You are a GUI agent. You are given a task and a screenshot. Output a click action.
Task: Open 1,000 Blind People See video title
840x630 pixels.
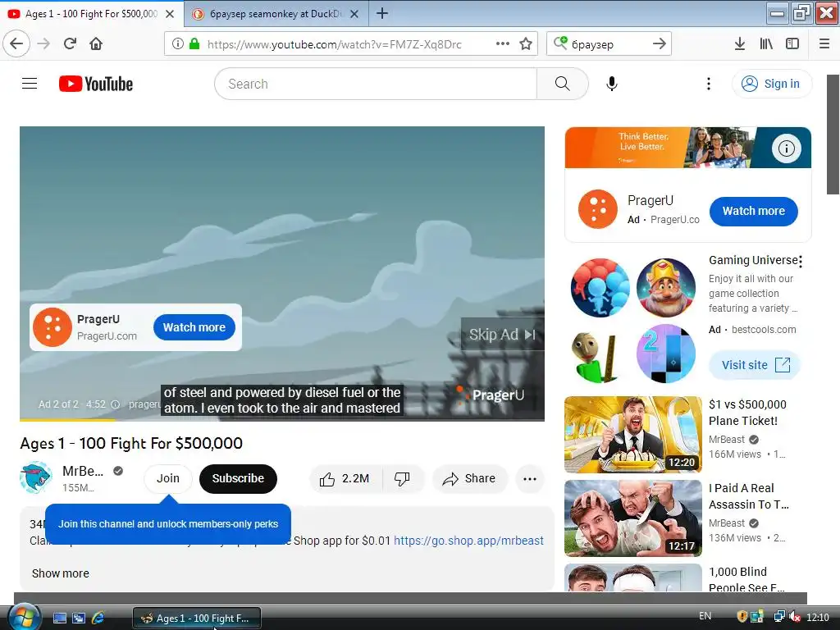click(746, 580)
